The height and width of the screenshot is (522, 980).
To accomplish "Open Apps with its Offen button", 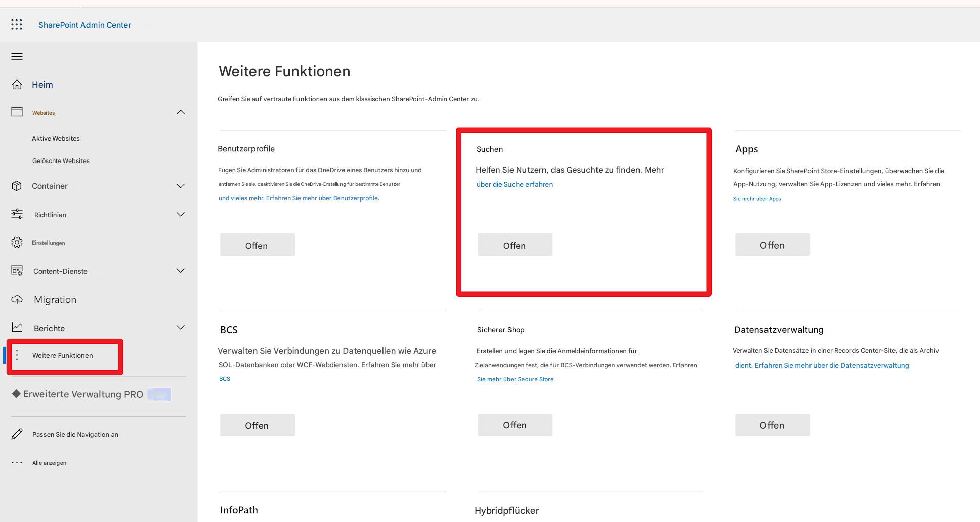I will 772,245.
